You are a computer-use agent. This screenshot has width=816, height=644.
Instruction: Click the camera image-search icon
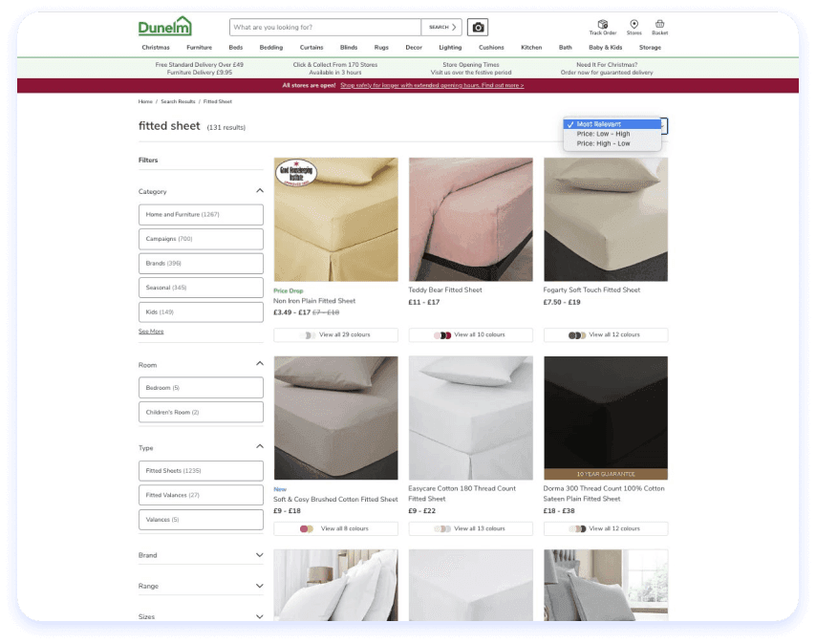pos(478,27)
